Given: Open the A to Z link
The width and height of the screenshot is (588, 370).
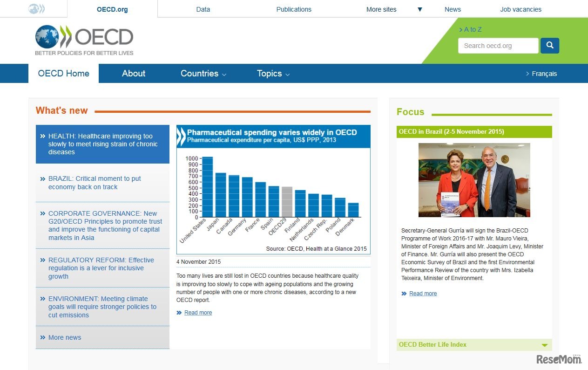Looking at the screenshot, I should point(472,29).
